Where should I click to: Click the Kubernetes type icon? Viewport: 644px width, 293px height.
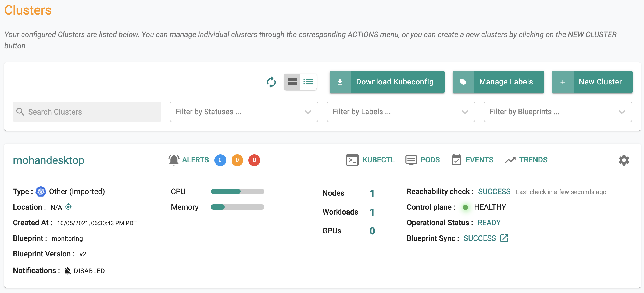[41, 191]
